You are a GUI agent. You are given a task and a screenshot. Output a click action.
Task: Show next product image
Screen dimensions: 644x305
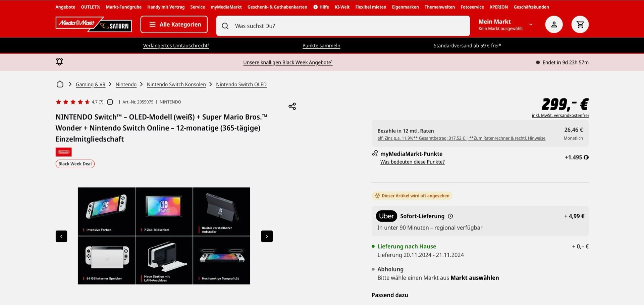pos(267,236)
